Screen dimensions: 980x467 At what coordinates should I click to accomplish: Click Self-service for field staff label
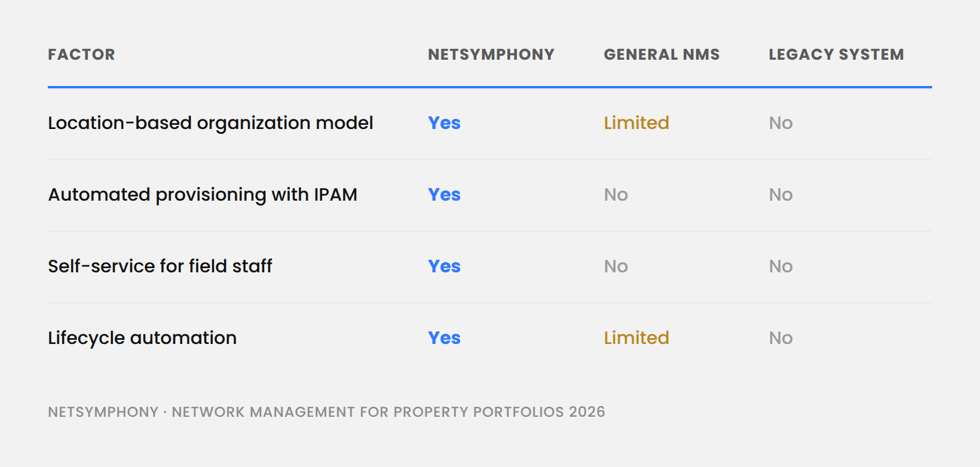coord(160,266)
